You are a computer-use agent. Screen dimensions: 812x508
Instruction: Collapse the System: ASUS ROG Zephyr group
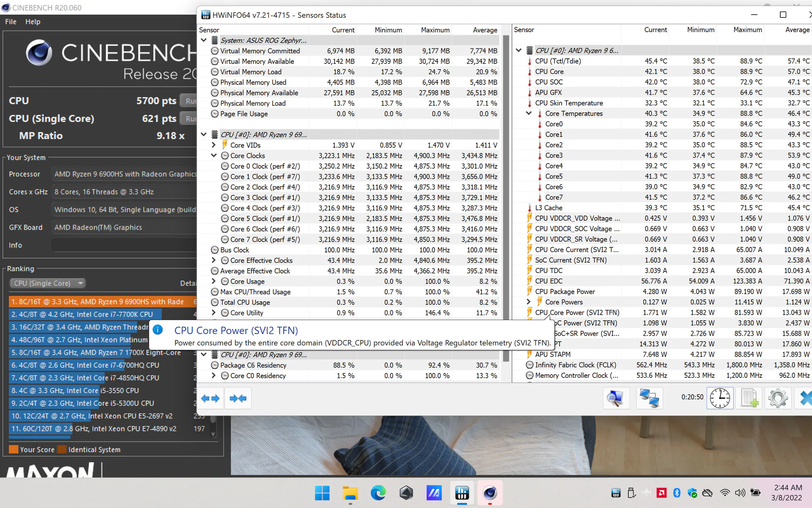pos(204,40)
